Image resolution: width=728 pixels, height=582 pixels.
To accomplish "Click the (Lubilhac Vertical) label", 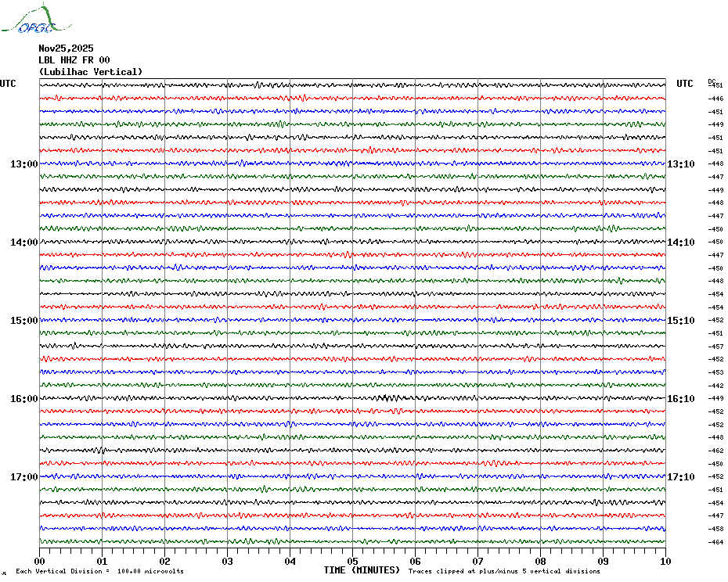I will click(x=91, y=72).
